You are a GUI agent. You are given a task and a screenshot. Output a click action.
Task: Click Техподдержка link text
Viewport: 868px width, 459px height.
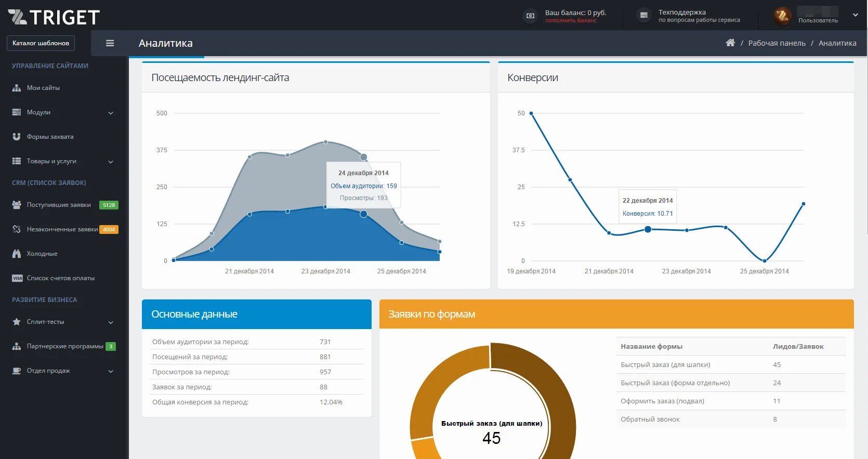(x=682, y=12)
